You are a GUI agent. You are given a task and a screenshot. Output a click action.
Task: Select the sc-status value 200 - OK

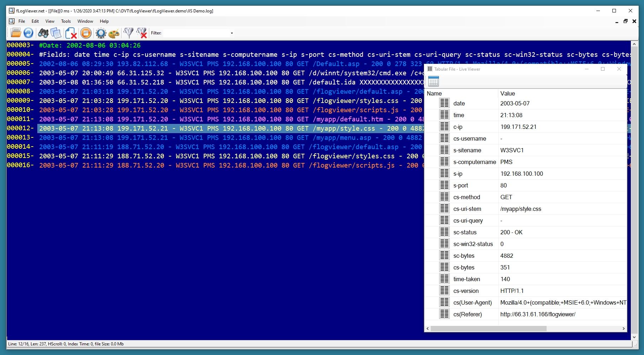click(511, 232)
